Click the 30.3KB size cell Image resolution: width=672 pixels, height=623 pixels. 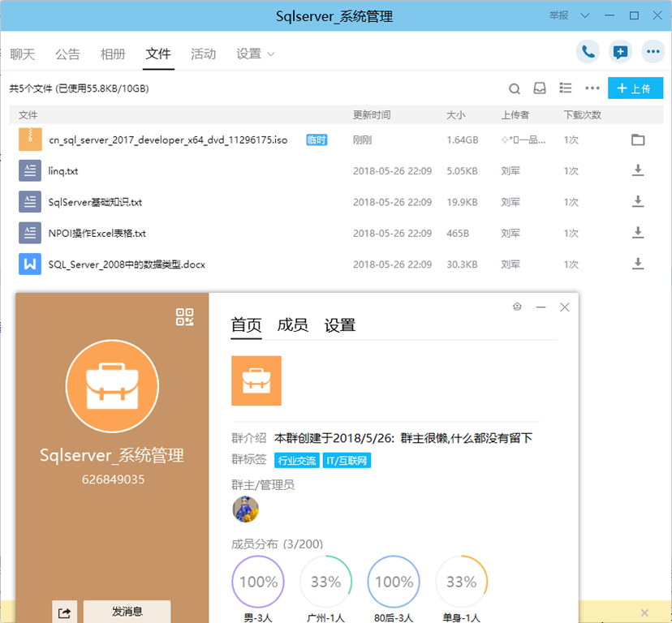point(462,264)
